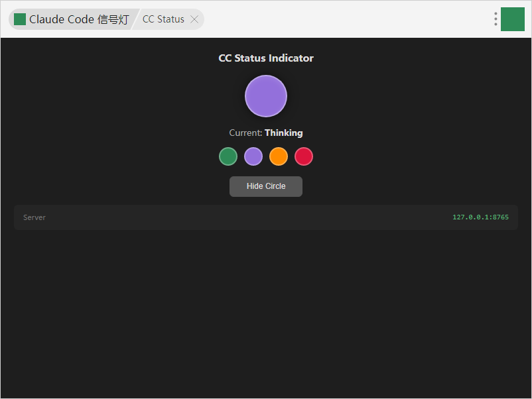Click the large purple status circle

(266, 96)
